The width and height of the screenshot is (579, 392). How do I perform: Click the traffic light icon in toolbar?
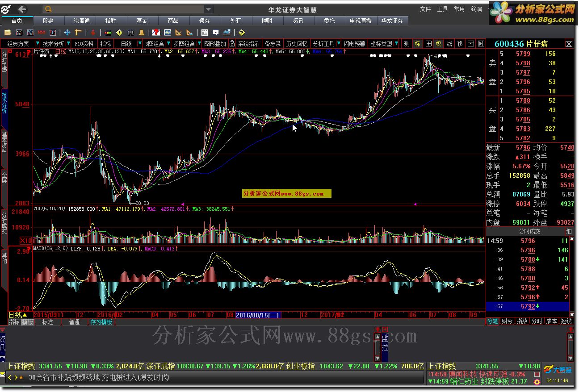tap(108, 33)
